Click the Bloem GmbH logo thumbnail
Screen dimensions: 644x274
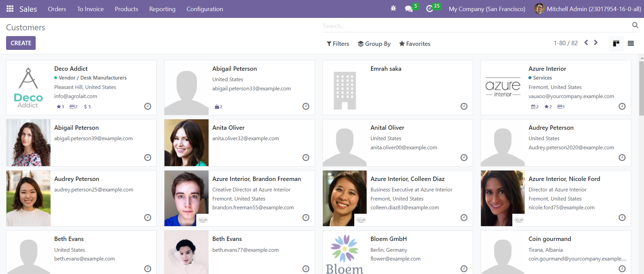tap(345, 254)
